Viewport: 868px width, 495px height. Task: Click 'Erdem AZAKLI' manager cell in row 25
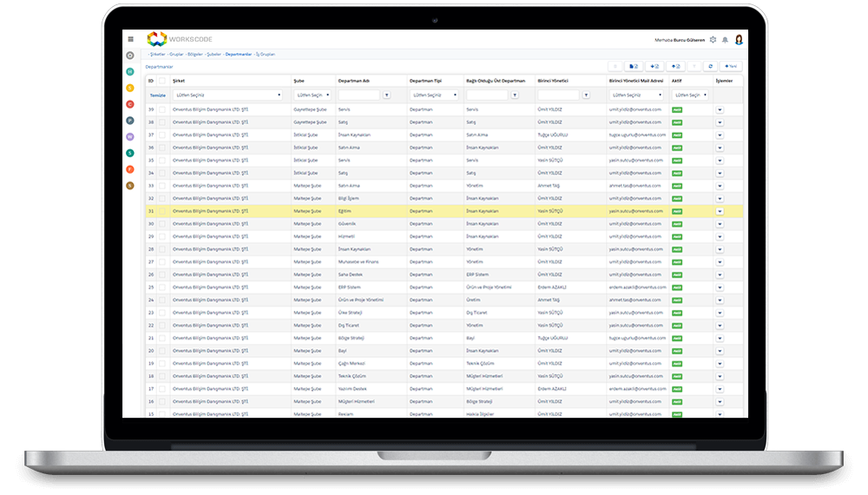pyautogui.click(x=552, y=287)
